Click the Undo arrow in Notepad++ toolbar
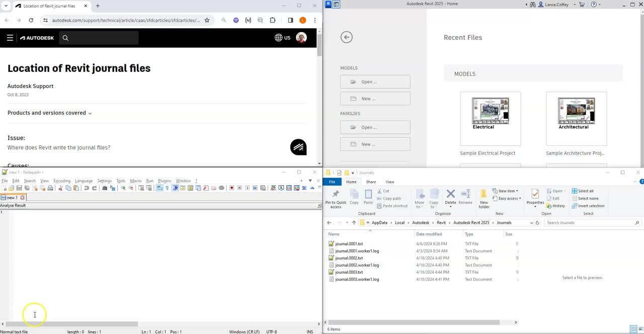This screenshot has height=334, width=644. click(87, 188)
